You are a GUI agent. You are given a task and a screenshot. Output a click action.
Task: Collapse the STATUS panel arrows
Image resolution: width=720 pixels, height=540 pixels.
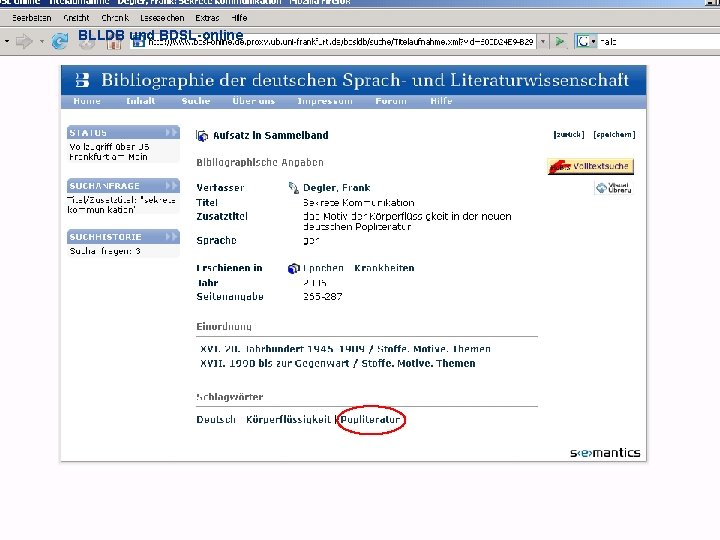pyautogui.click(x=171, y=133)
